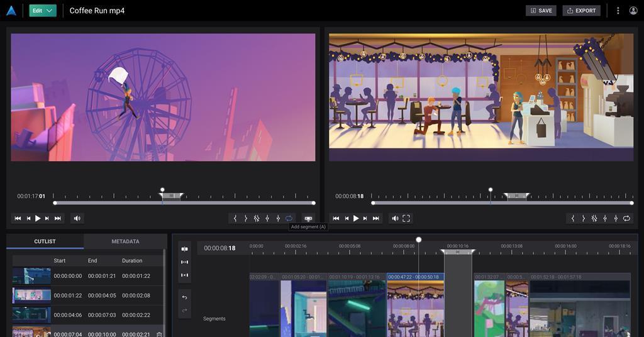
Task: Step forward one frame in output player
Action: 365,218
